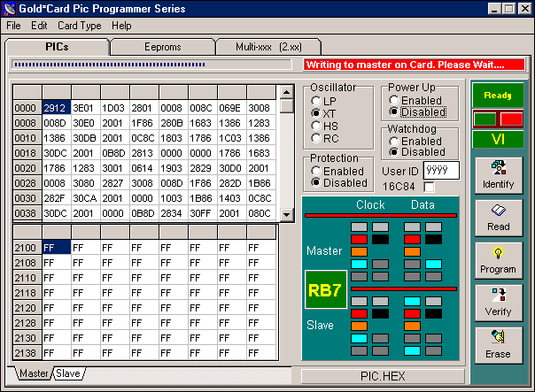The height and width of the screenshot is (392, 535).
Task: Click data row header 2138
Action: click(x=27, y=352)
